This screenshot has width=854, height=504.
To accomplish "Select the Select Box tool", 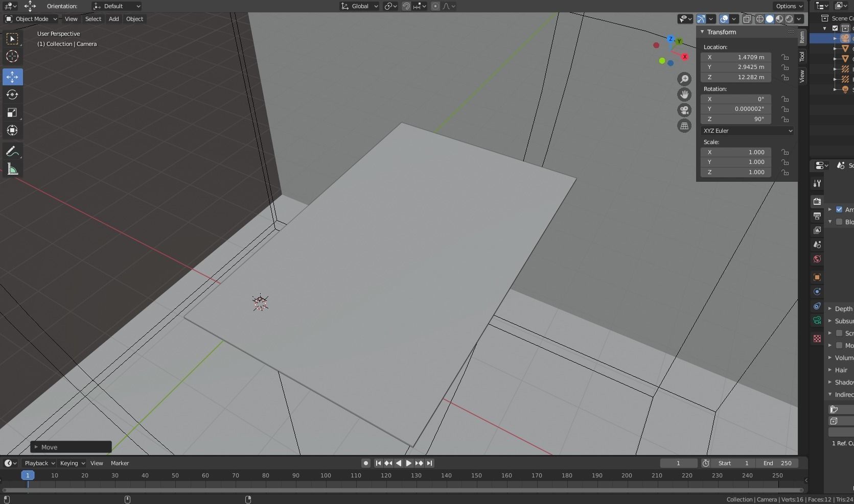I will pos(12,39).
